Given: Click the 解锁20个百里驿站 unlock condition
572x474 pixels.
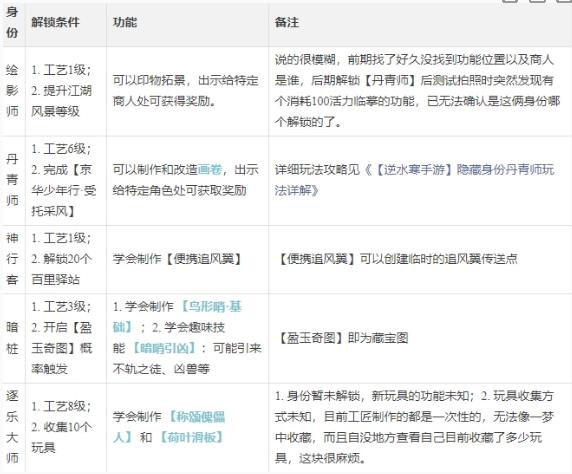Looking at the screenshot, I should (x=62, y=269).
